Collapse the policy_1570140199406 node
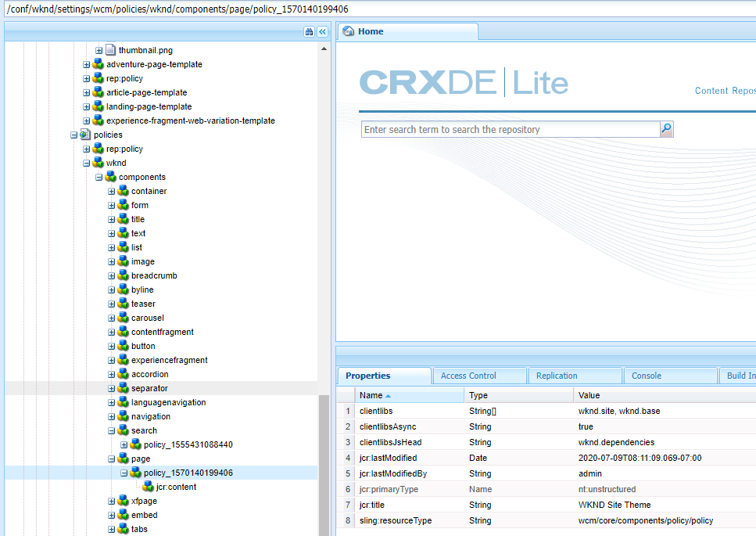 tap(124, 473)
